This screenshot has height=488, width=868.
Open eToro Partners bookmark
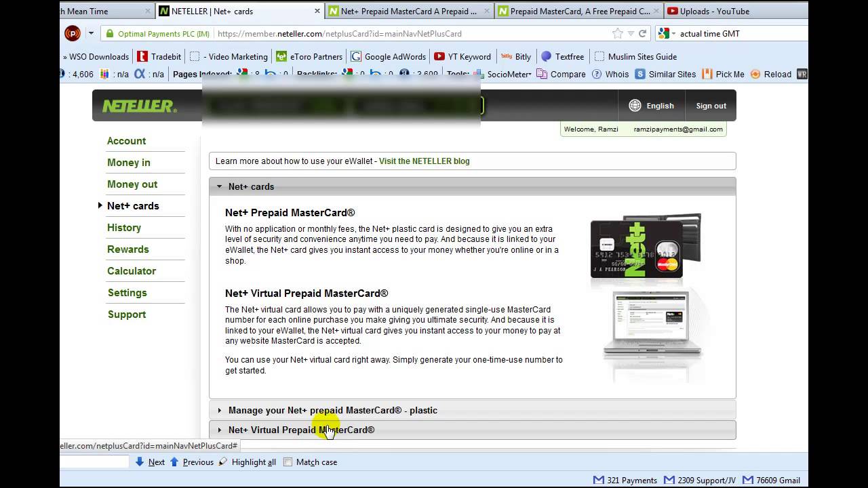tap(309, 56)
